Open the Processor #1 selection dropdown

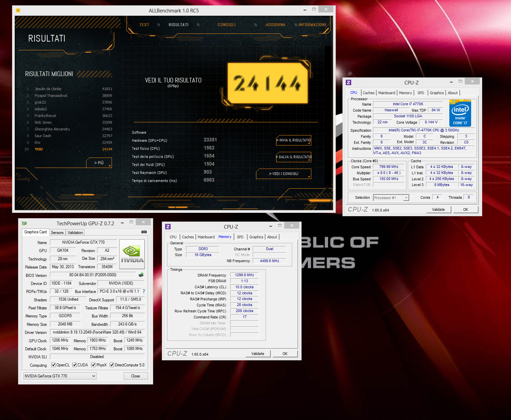[391, 198]
